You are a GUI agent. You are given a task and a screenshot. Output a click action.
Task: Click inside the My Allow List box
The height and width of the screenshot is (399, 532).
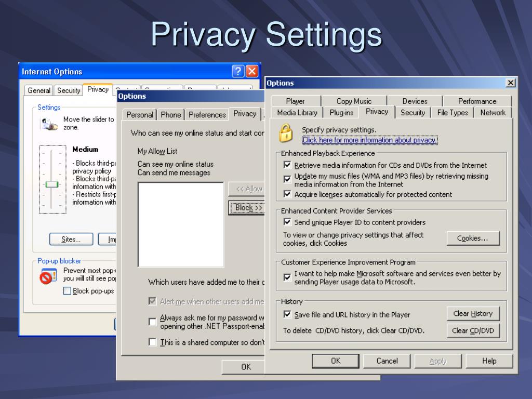tap(181, 224)
